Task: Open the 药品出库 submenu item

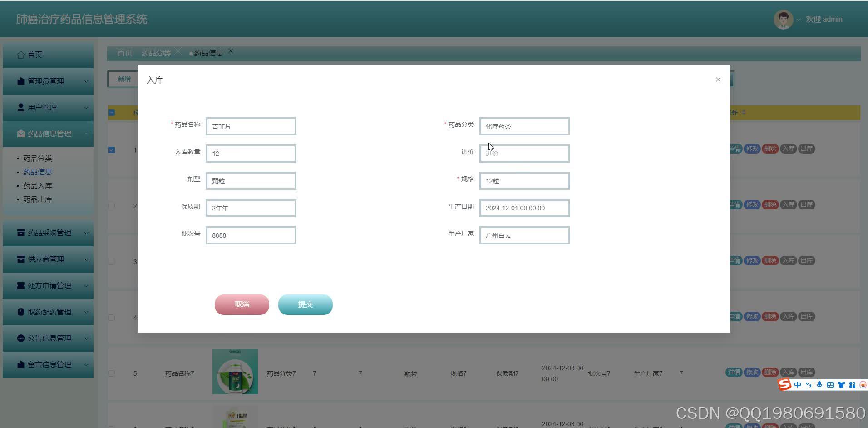Action: coord(38,199)
